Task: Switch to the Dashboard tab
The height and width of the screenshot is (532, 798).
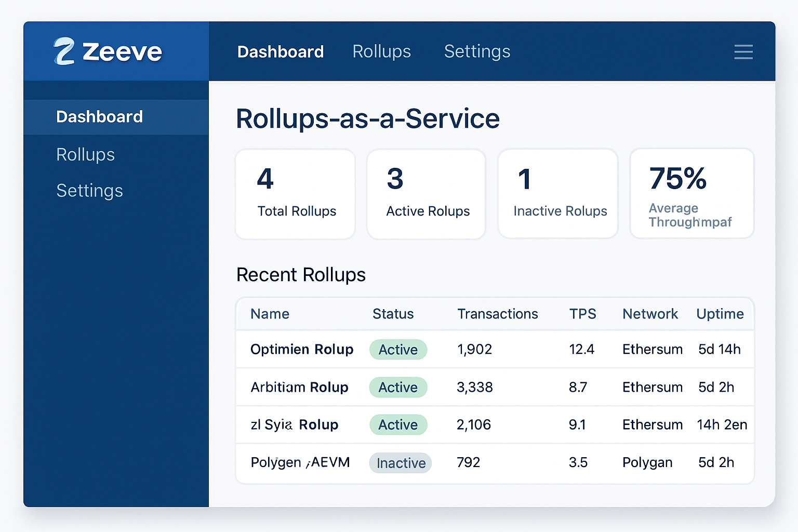Action: (x=281, y=51)
